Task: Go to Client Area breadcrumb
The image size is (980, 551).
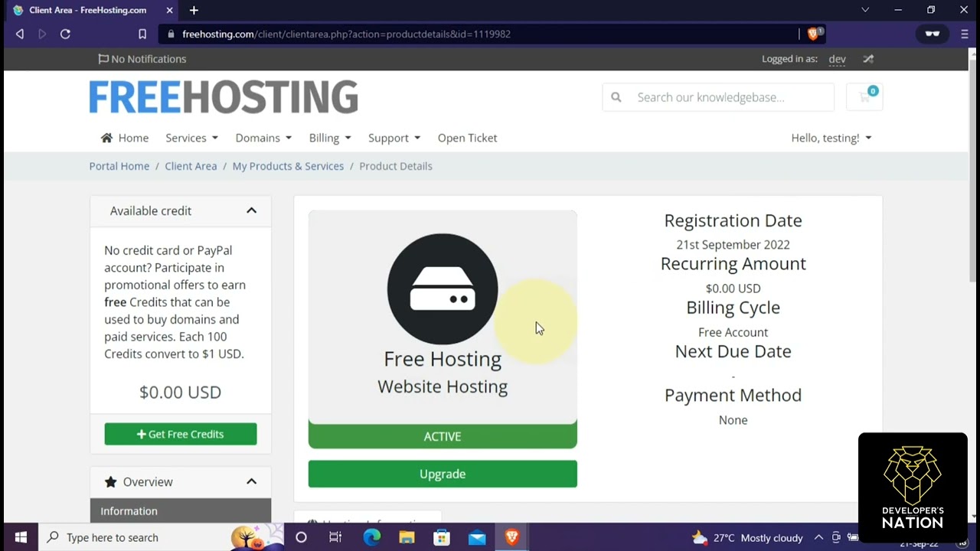Action: point(191,166)
